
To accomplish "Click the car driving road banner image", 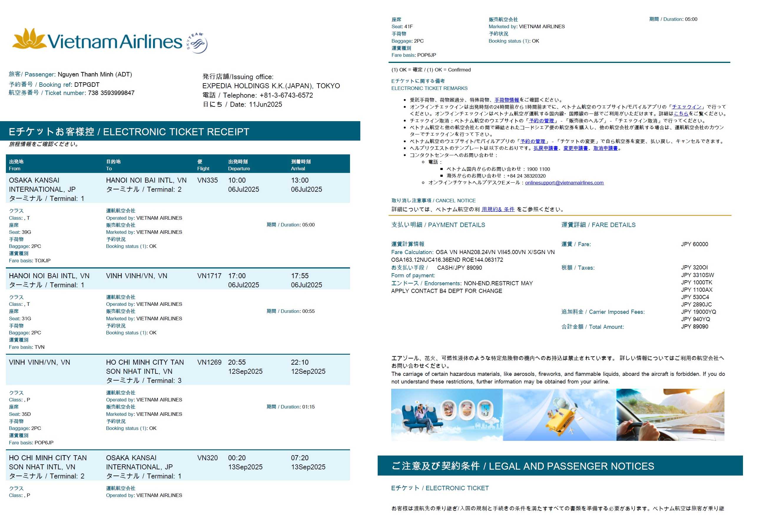I will [x=670, y=415].
